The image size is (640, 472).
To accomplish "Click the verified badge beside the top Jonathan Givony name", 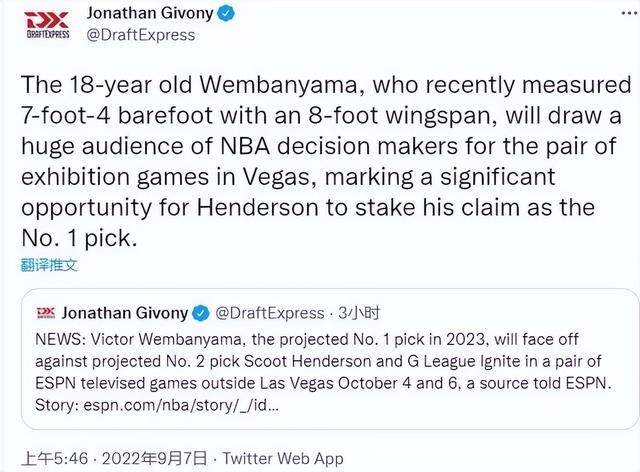I will tap(226, 14).
